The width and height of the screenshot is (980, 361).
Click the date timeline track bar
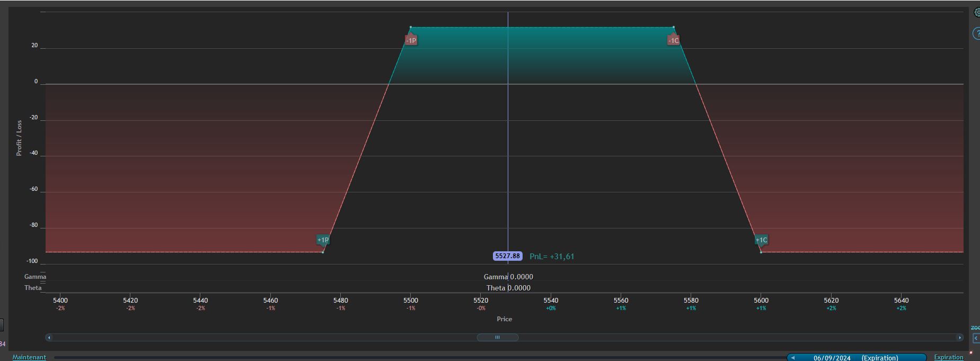(420, 357)
